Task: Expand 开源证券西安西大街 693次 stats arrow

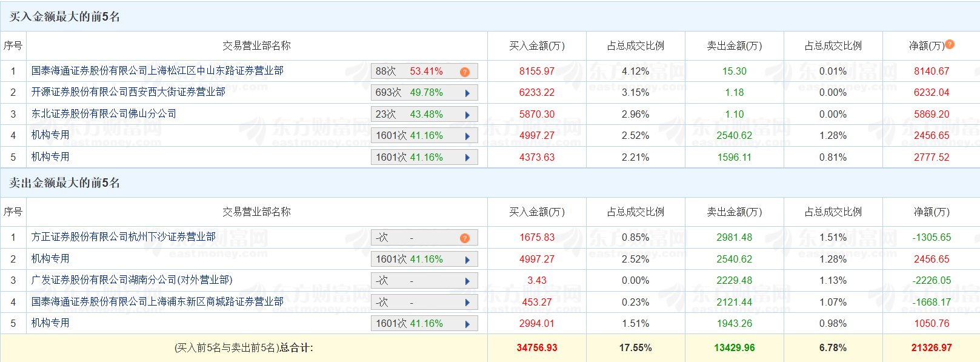Action: tap(467, 93)
